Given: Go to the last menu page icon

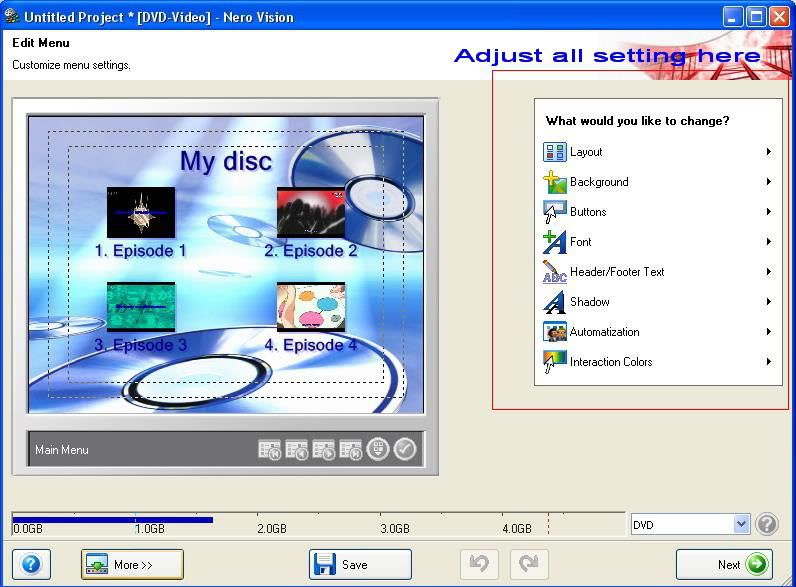Looking at the screenshot, I should pyautogui.click(x=350, y=449).
